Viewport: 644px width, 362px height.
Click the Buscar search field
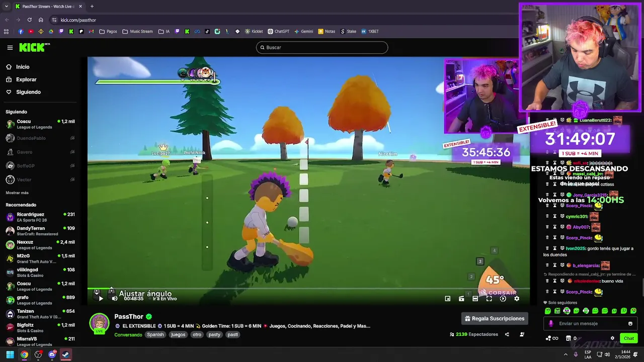322,47
